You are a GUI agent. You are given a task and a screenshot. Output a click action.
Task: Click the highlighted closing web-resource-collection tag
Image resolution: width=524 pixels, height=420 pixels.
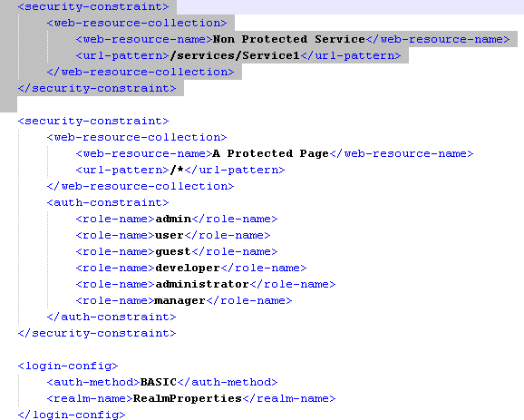coord(141,73)
